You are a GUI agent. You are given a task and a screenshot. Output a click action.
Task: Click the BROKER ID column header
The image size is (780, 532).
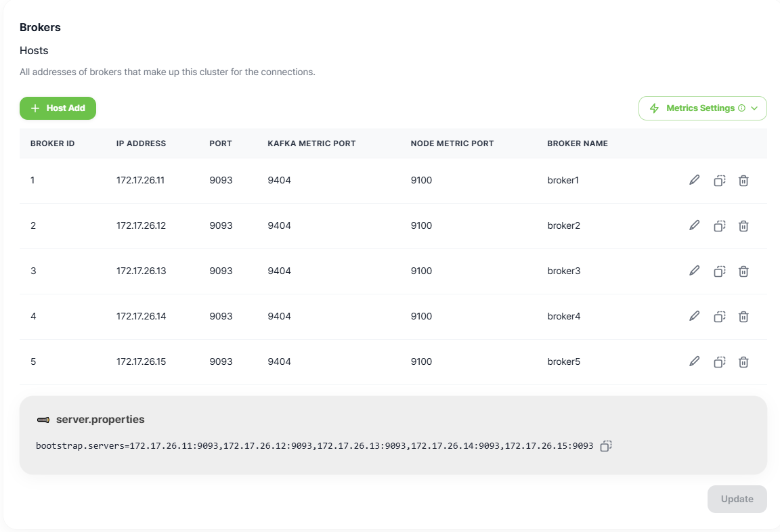point(52,143)
